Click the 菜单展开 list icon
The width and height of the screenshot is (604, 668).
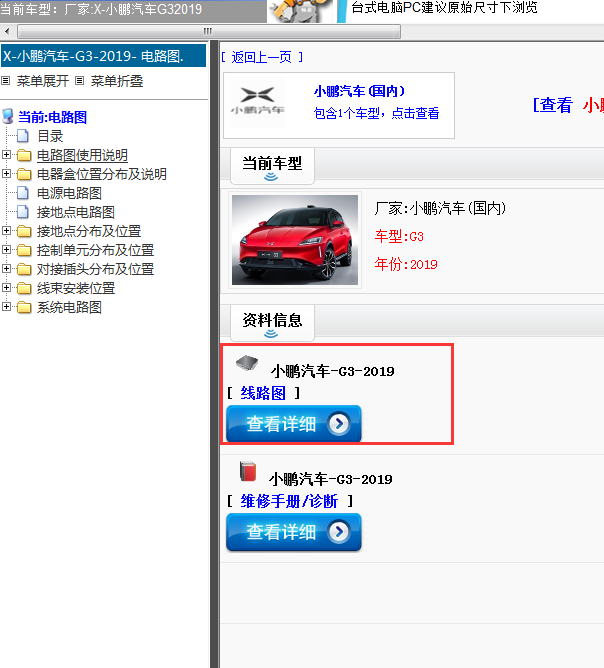[x=6, y=81]
